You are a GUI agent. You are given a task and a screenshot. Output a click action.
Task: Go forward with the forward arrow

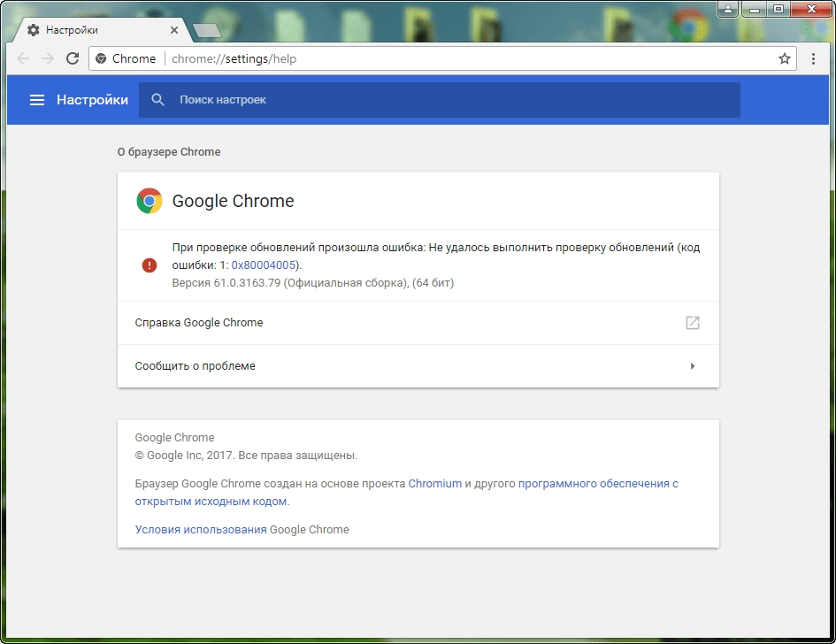point(48,58)
